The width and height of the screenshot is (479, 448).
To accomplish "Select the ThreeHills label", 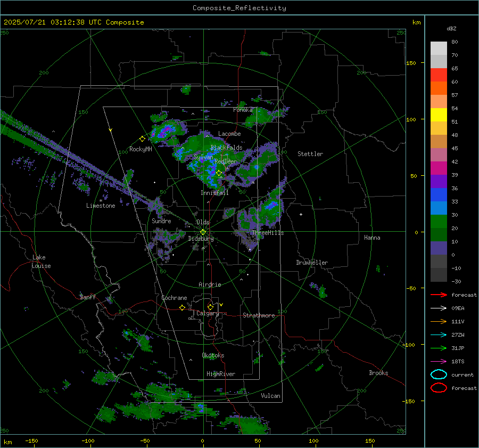I will (268, 233).
